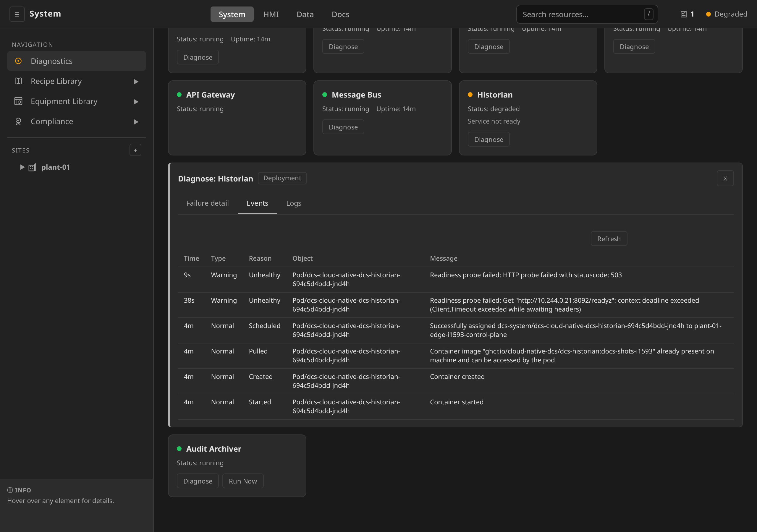Click the green status dot on Message Bus
Screen dimensions: 757x532
click(325, 95)
